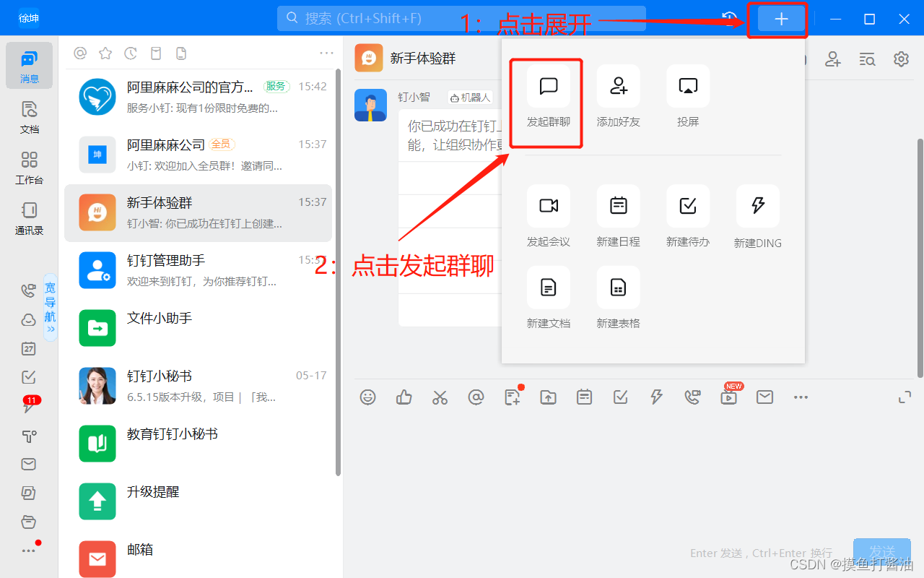The image size is (924, 578).
Task: Open the calendar icon in sidebar
Action: point(28,348)
